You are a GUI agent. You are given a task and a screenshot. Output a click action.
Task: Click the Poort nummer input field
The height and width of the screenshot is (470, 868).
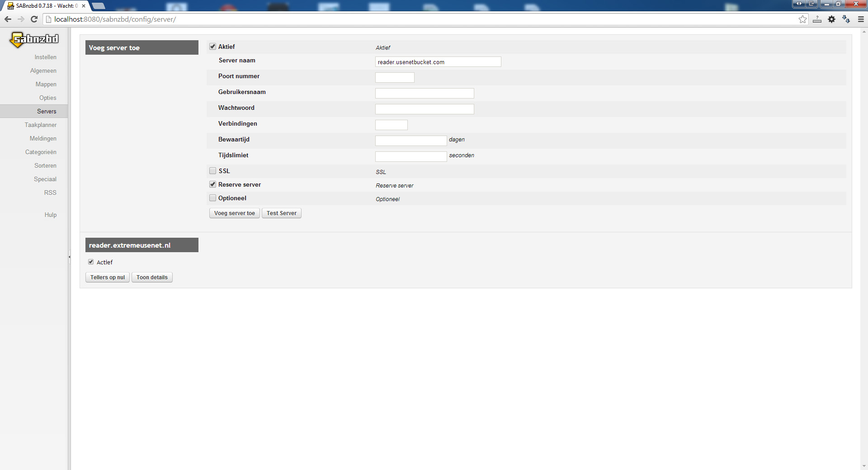pyautogui.click(x=395, y=77)
